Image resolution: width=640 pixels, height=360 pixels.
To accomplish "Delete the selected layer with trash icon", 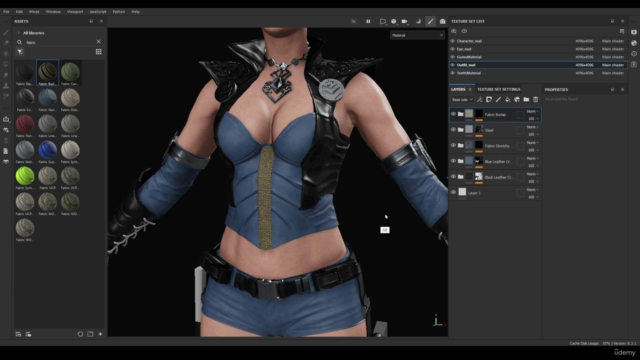I will [x=536, y=100].
